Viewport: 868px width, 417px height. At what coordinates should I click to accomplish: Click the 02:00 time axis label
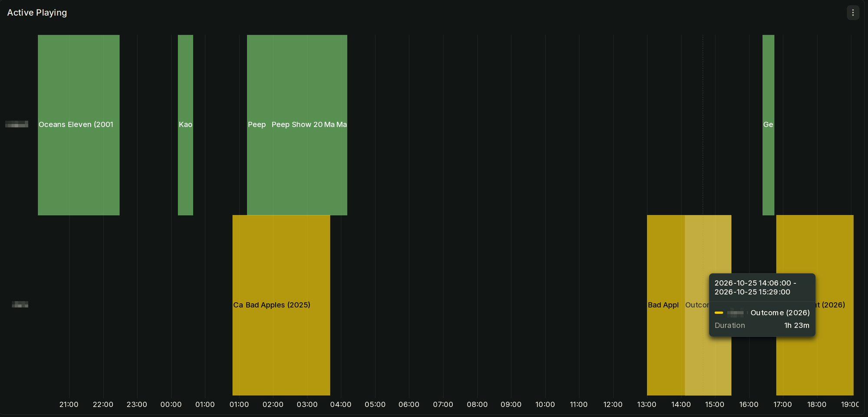pyautogui.click(x=273, y=404)
